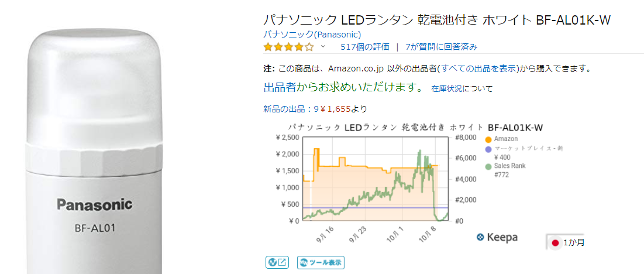Viewport: 644px width, 274px height.
Task: Open the 1か月 time range selector
Action: 567,242
